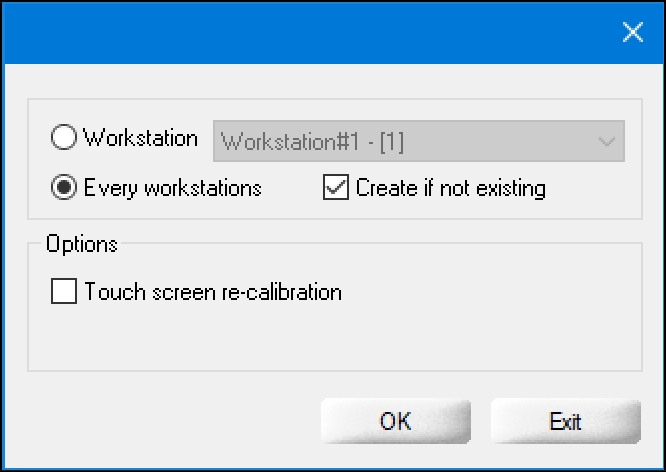Open the Workstation#1 combo box

point(419,141)
